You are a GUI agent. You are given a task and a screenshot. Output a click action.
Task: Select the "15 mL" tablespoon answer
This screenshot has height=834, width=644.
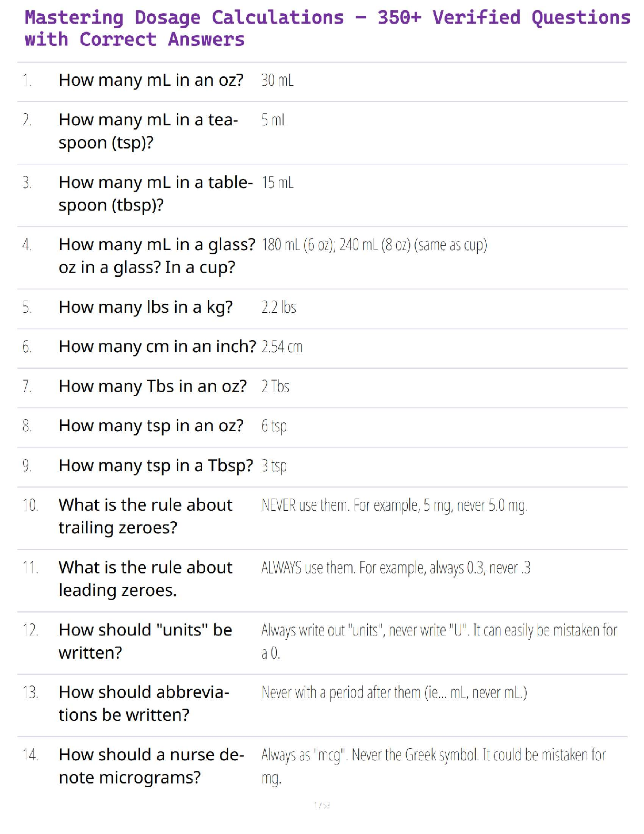coord(277,183)
